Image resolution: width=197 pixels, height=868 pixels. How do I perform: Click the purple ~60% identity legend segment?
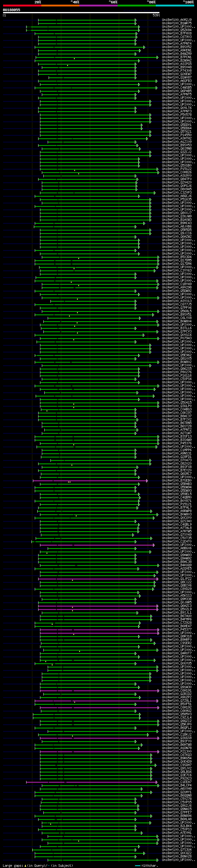point(99,6)
